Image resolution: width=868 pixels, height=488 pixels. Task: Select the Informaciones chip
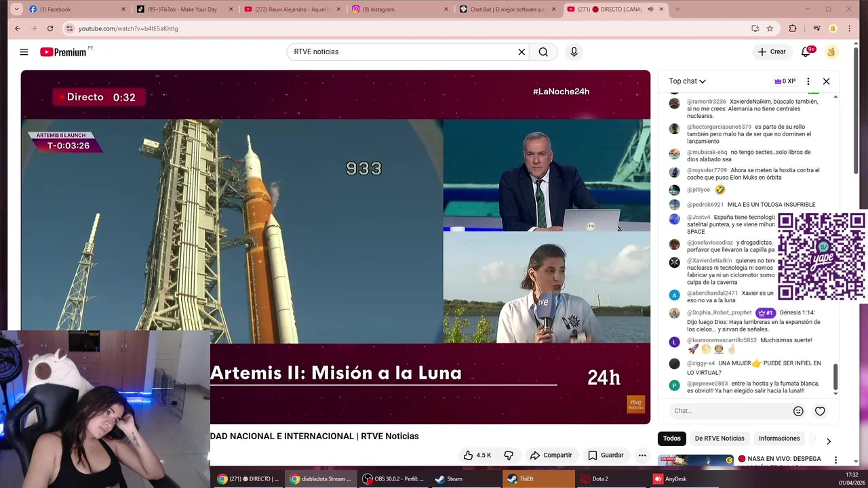779,439
